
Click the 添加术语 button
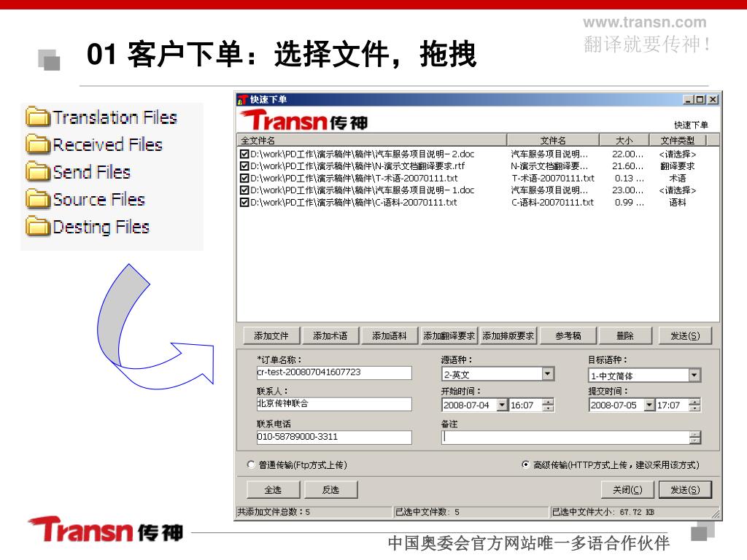[330, 335]
